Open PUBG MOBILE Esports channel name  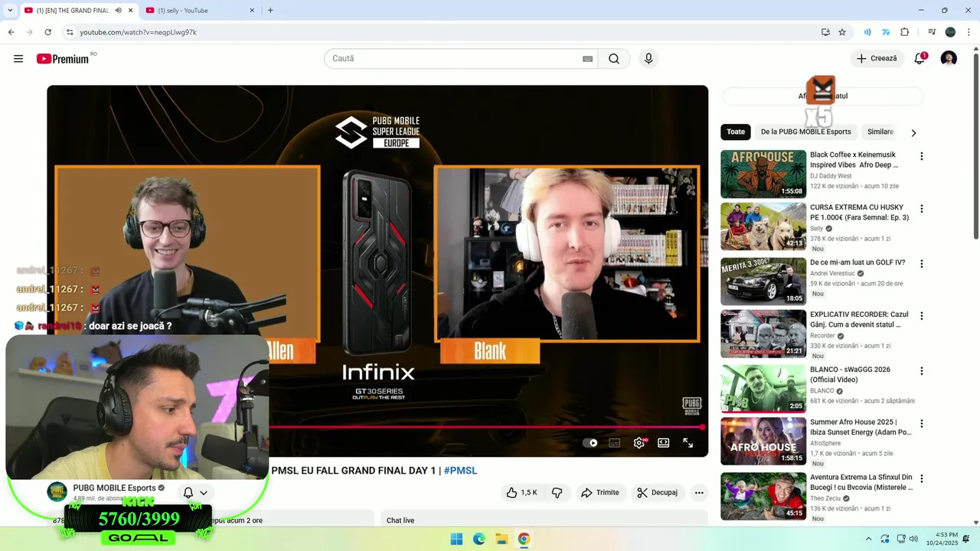(x=114, y=488)
